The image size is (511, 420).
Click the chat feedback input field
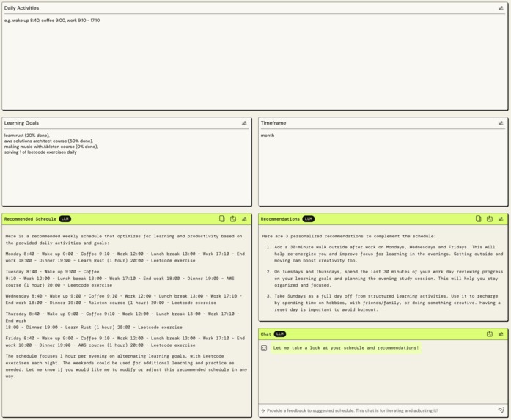378,410
